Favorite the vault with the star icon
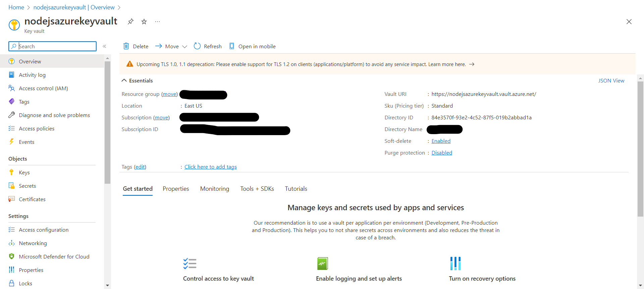The image size is (644, 289). point(144,21)
